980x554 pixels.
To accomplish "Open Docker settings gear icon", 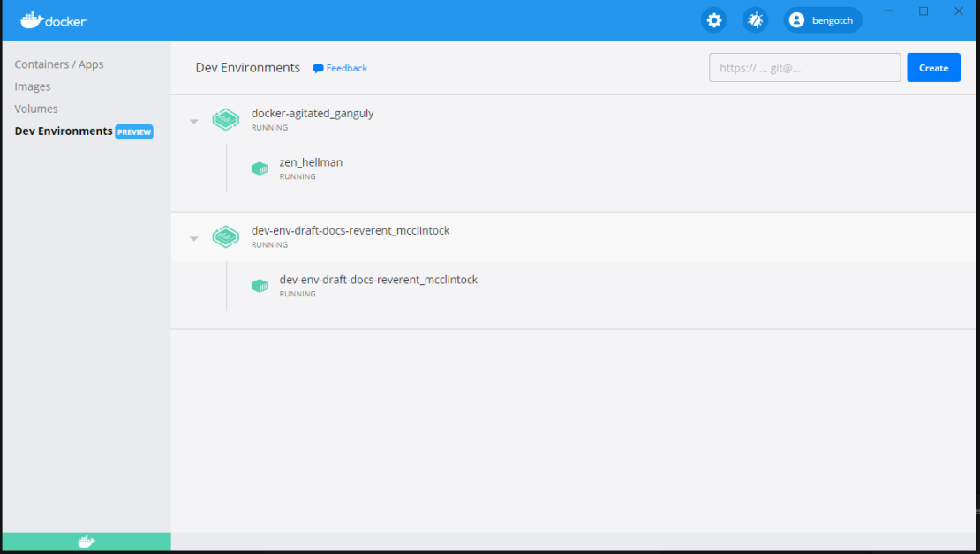I will [713, 20].
